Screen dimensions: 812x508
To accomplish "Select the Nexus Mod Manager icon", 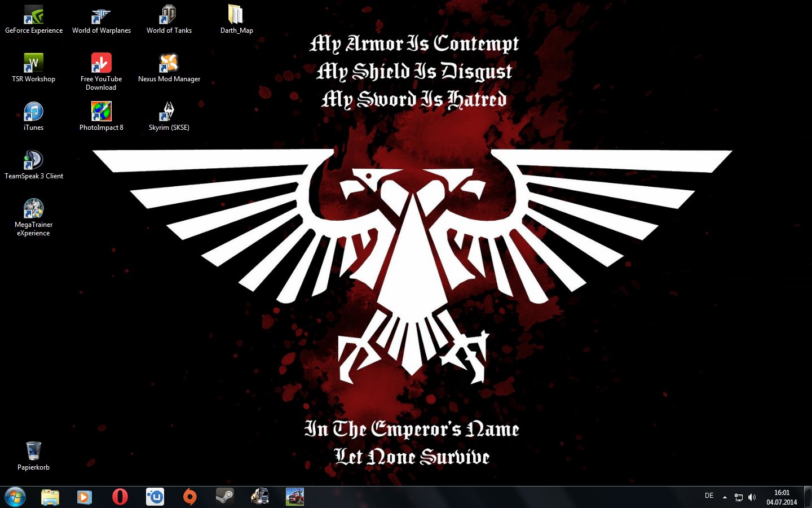I will [x=169, y=63].
